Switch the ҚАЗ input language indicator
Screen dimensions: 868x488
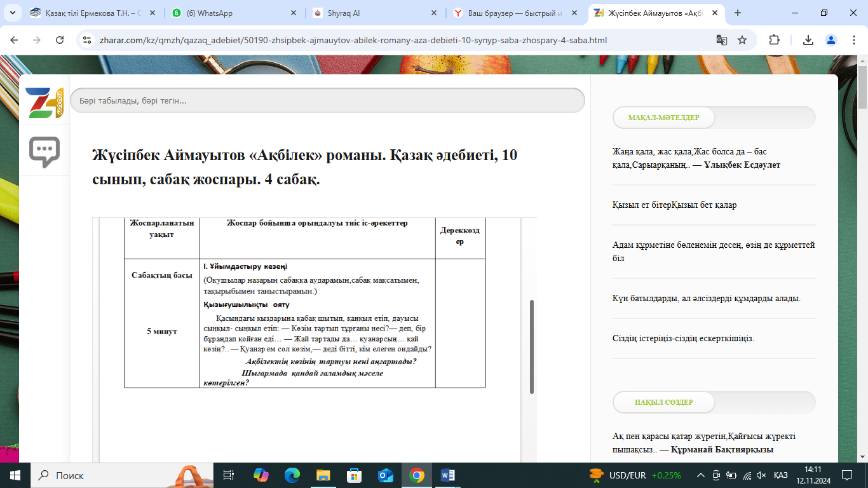(781, 475)
